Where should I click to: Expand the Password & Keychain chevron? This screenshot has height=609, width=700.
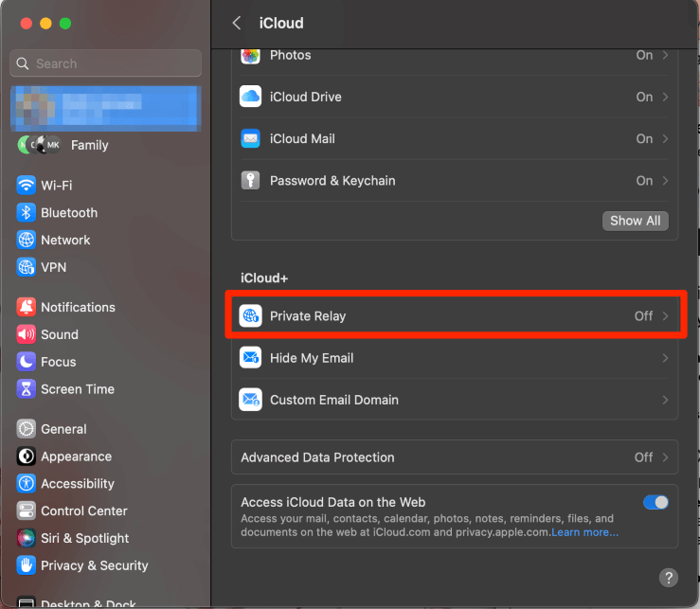click(x=665, y=181)
